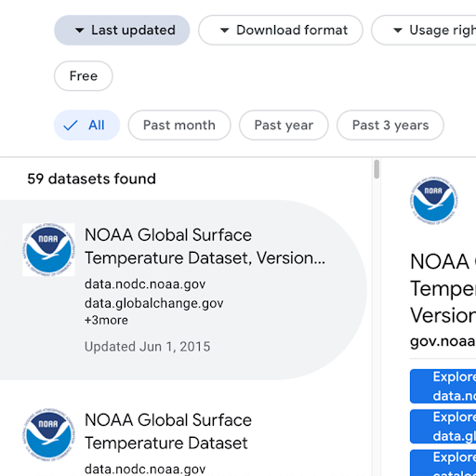This screenshot has width=476, height=476.
Task: Select the Past year option
Action: pos(284,126)
